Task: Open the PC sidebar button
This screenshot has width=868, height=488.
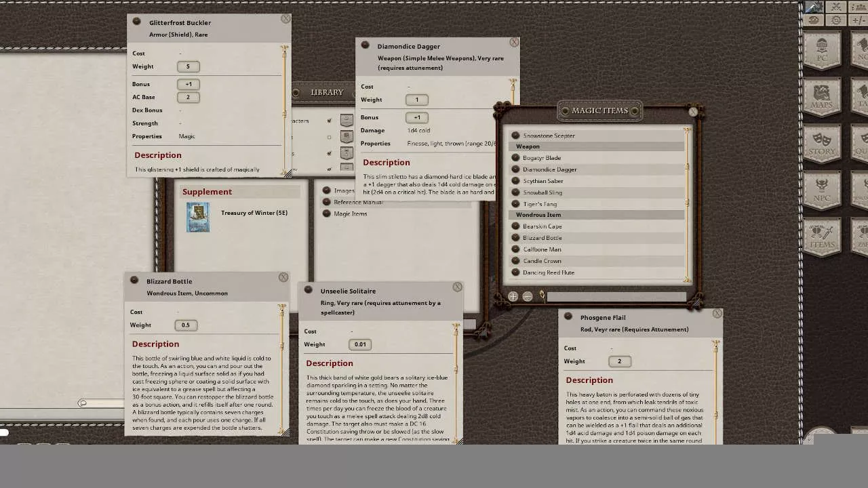Action: [x=822, y=50]
